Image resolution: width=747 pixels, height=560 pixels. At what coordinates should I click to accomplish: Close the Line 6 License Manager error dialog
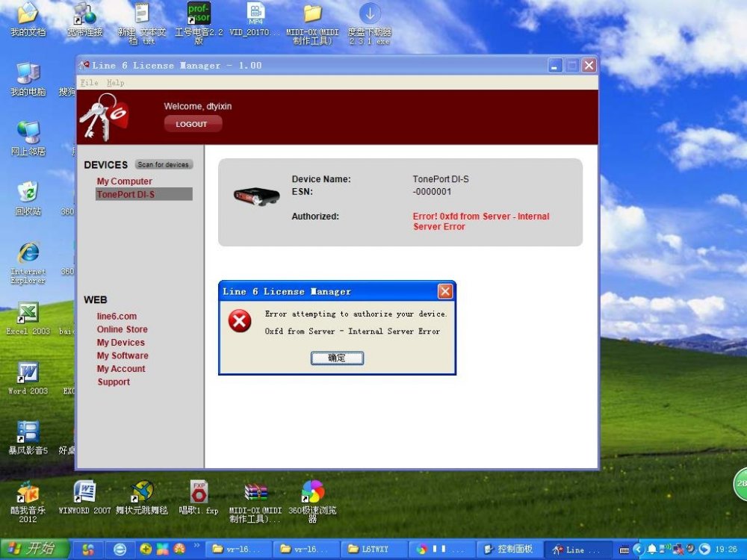click(444, 291)
